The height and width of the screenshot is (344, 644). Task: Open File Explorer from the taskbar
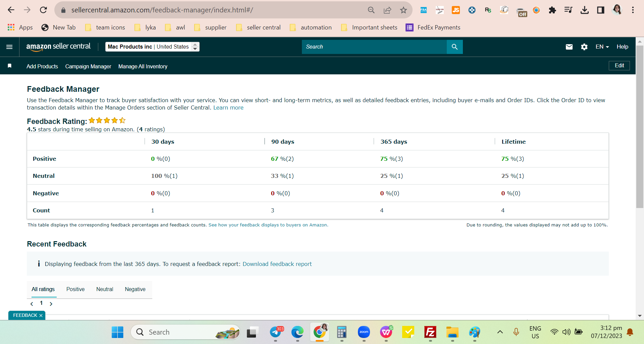452,332
